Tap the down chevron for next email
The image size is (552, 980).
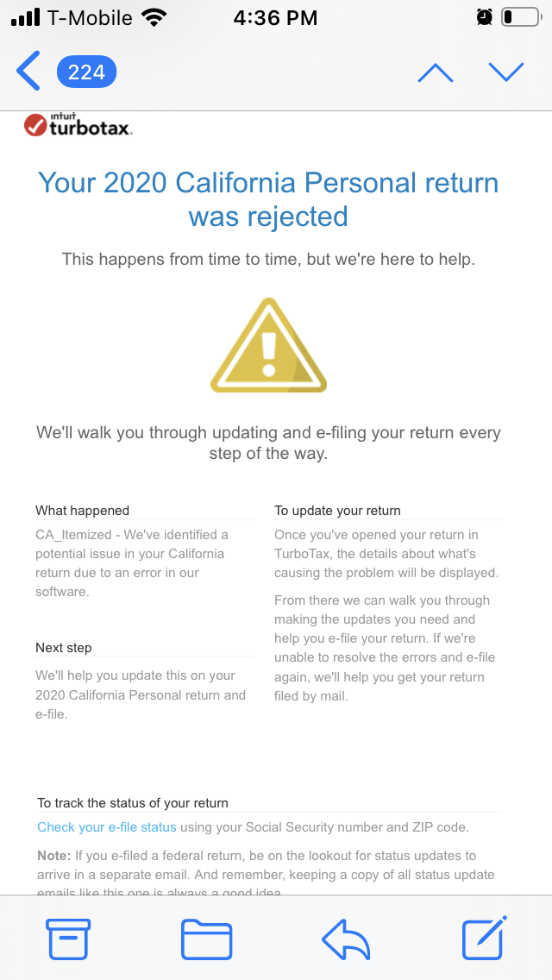[x=506, y=72]
